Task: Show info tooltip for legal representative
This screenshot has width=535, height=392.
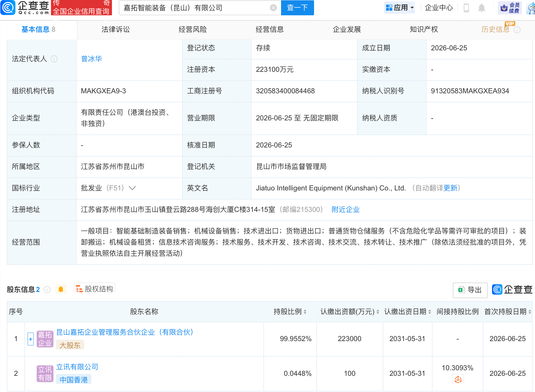Action: [x=54, y=59]
